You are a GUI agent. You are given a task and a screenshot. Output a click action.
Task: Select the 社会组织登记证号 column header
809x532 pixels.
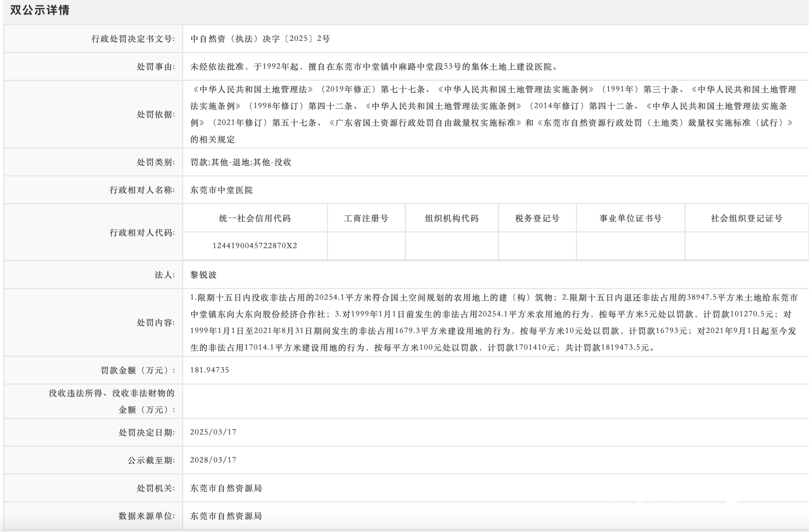click(747, 218)
